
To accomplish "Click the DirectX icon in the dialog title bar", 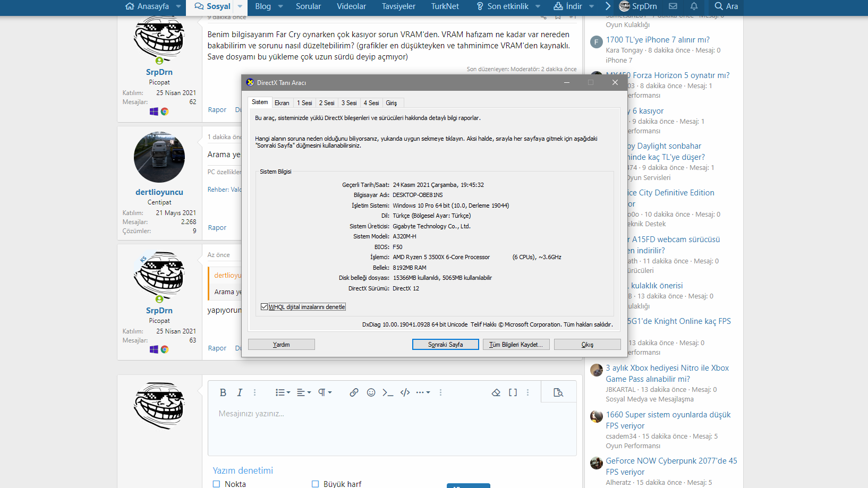I will (250, 82).
